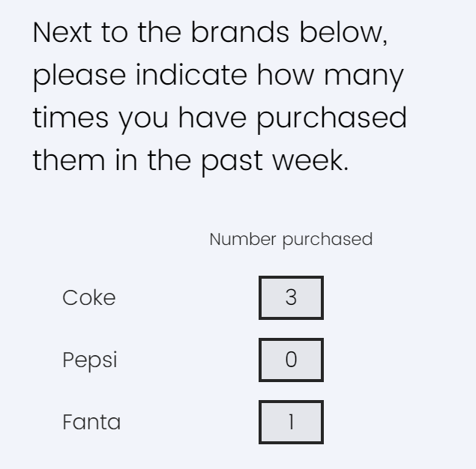
Task: Click the line 'Next to the brands below,'
Action: tap(210, 33)
